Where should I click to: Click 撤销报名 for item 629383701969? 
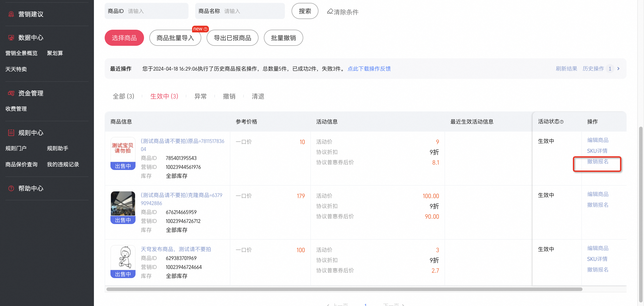(x=598, y=270)
